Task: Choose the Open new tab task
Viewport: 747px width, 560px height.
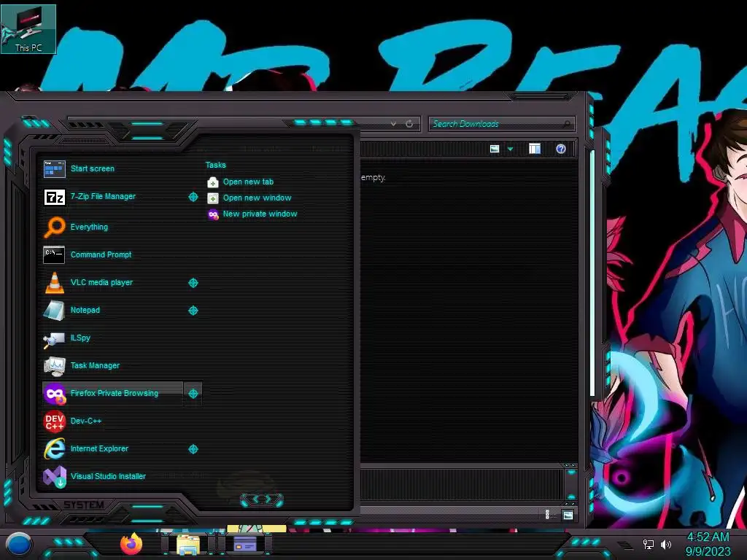Action: click(241, 182)
